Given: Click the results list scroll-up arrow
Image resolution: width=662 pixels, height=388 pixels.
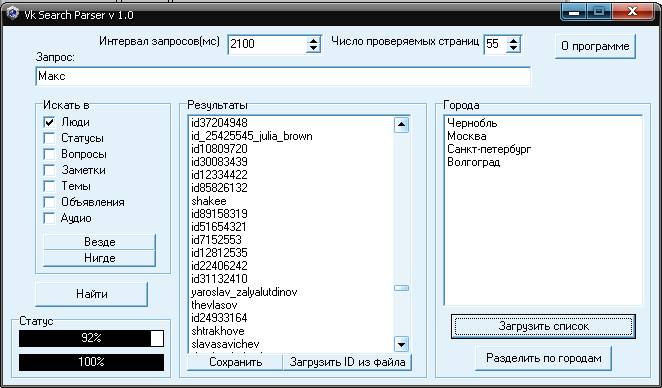Looking at the screenshot, I should click(401, 125).
